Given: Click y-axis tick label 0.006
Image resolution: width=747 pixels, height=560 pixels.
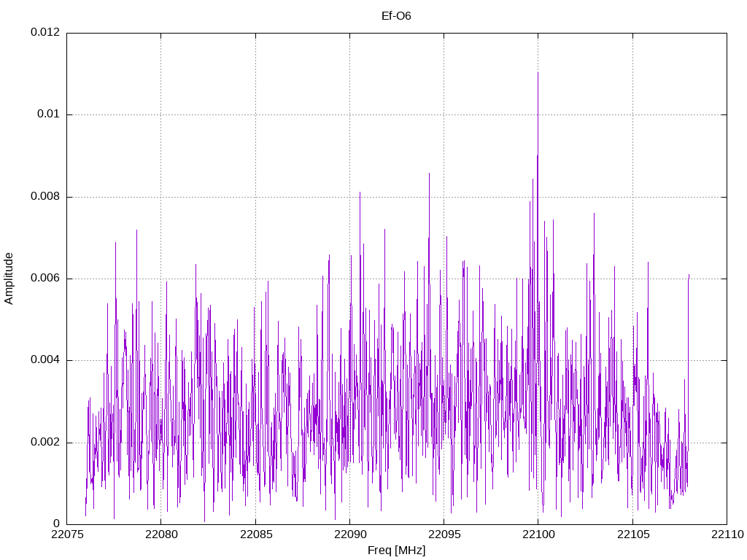Looking at the screenshot, I should click(x=45, y=278).
